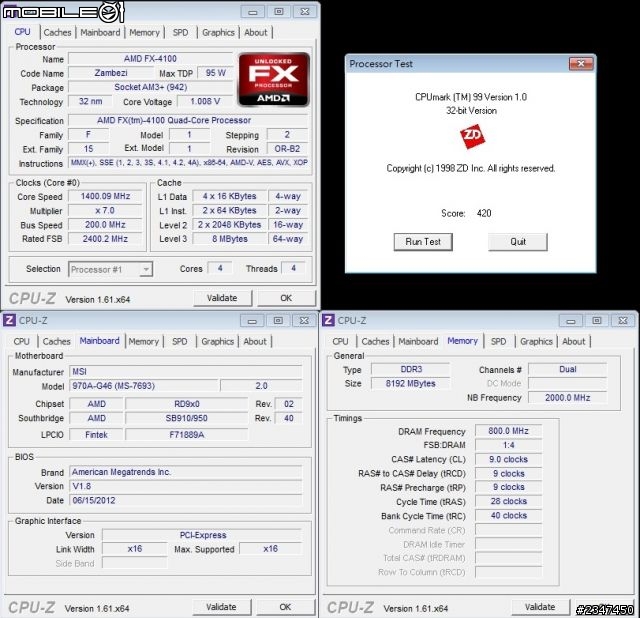Click the AMD FX-4100 name field
This screenshot has height=618, width=640.
[150, 59]
